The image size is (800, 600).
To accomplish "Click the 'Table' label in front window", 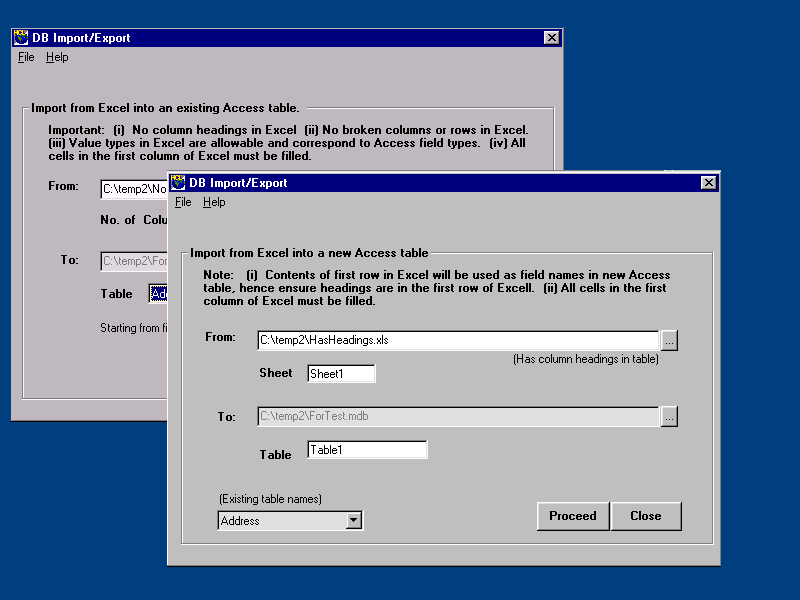I will pyautogui.click(x=276, y=455).
